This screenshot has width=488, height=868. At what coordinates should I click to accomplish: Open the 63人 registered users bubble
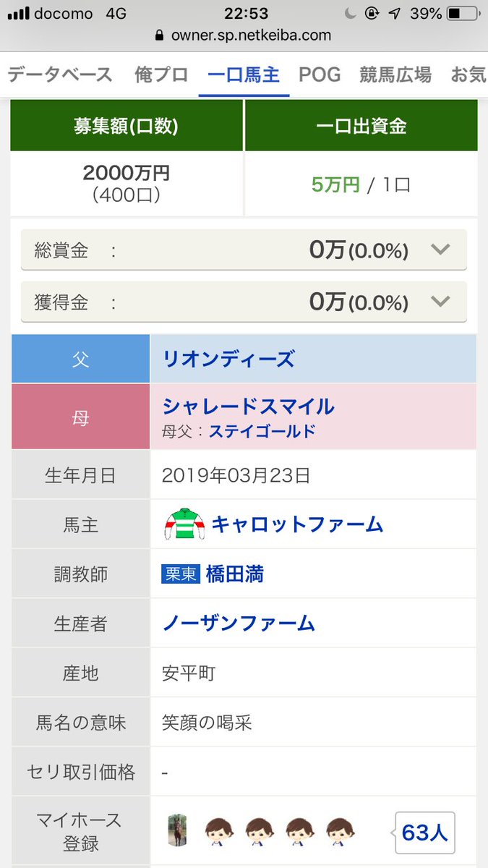pos(424,832)
